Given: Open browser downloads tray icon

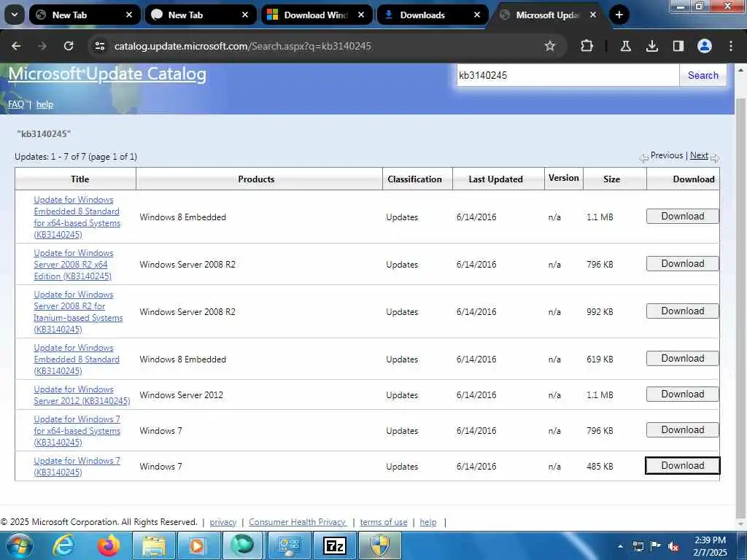Looking at the screenshot, I should [651, 46].
